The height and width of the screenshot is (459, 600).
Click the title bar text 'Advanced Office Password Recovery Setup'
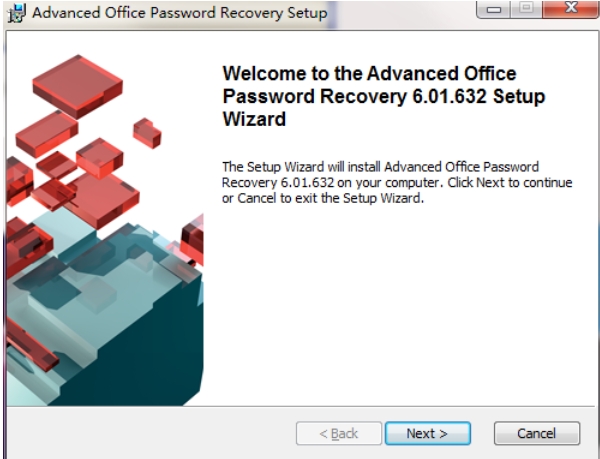(x=180, y=13)
